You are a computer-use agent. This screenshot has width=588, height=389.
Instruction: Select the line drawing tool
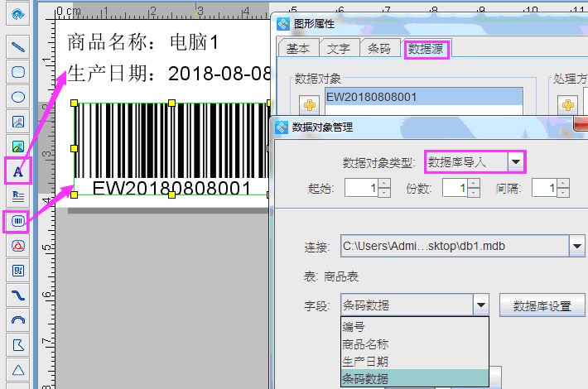pos(17,46)
